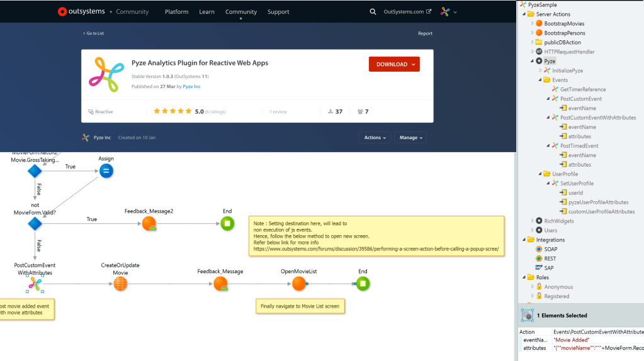This screenshot has width=644, height=361.
Task: Select the PostCustomEventWithAttributes flow node
Action: pos(34,285)
